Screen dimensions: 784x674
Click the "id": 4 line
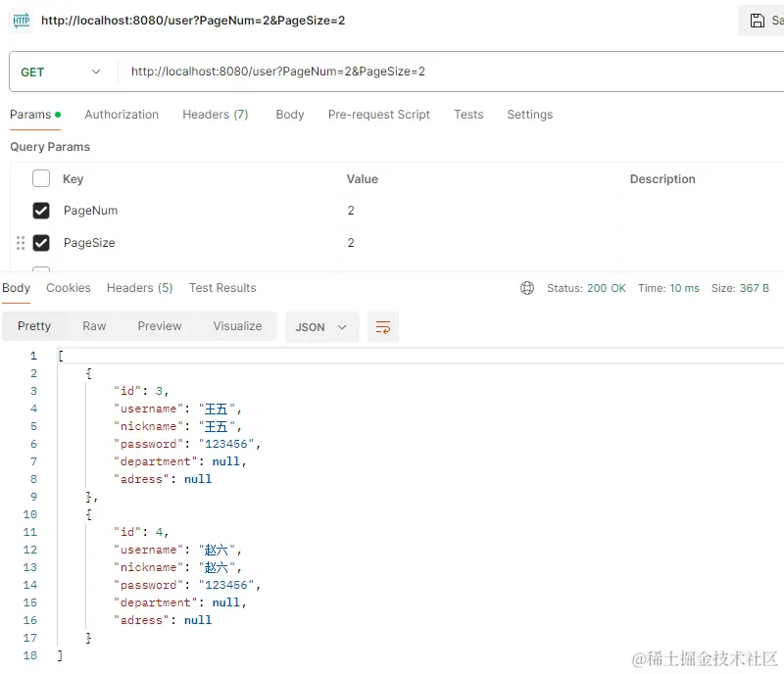tap(141, 532)
